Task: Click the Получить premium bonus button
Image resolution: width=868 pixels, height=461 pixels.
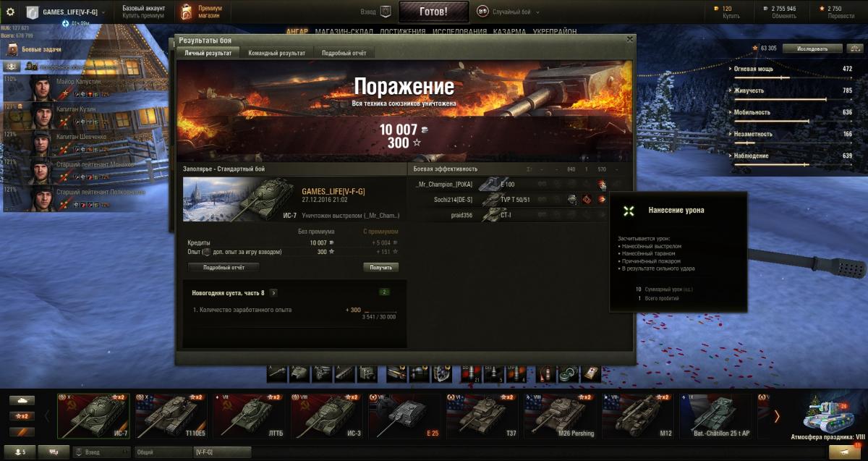Action: click(380, 267)
